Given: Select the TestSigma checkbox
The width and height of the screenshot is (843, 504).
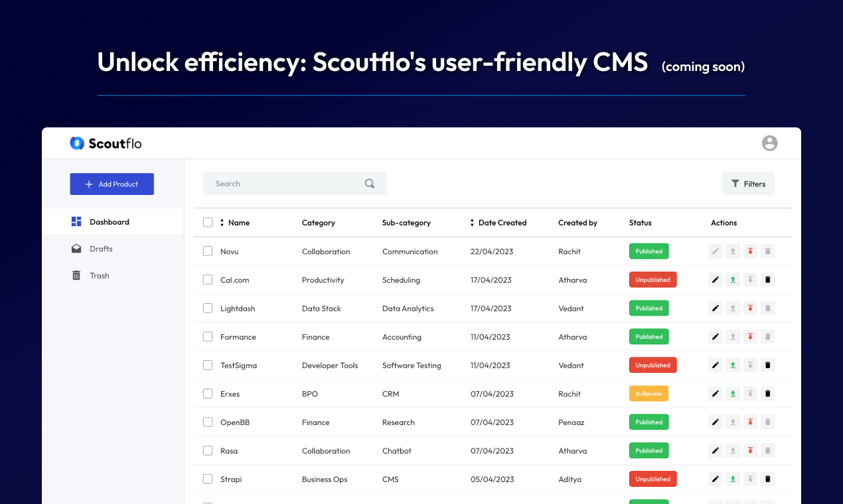Looking at the screenshot, I should tap(208, 365).
